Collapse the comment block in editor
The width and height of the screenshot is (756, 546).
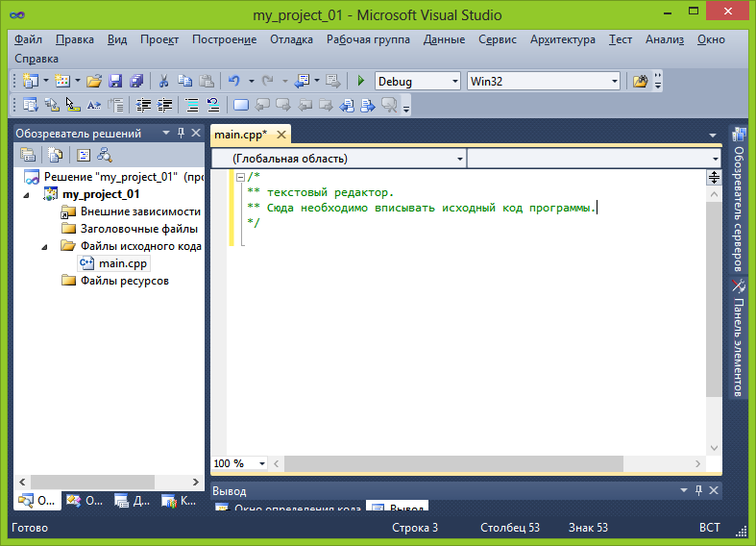[240, 177]
